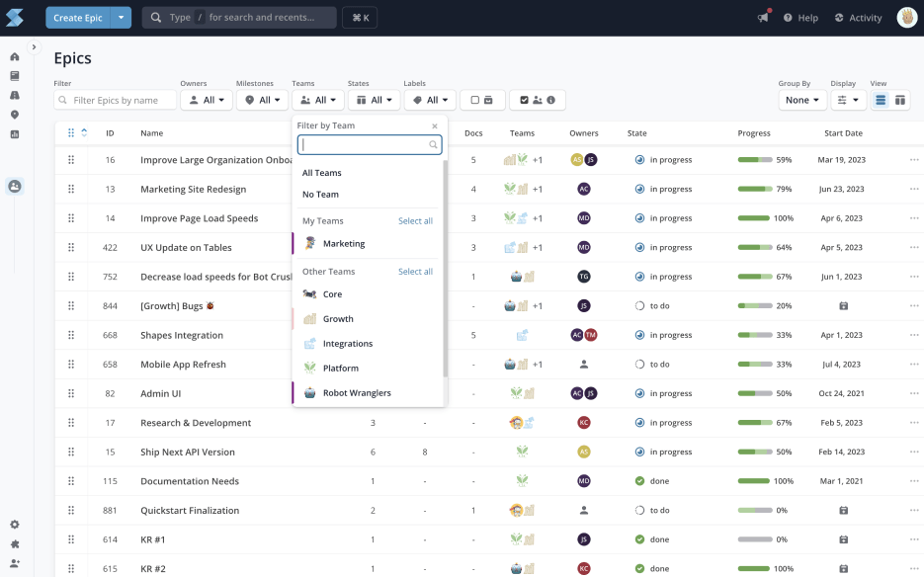Expand the Owners filter dropdown
The width and height of the screenshot is (924, 577).
click(206, 100)
